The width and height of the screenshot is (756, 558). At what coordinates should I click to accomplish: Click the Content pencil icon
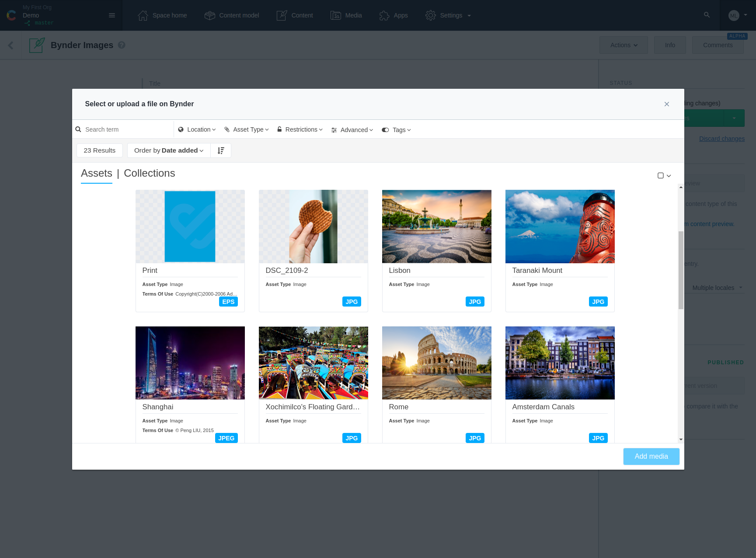click(x=282, y=15)
